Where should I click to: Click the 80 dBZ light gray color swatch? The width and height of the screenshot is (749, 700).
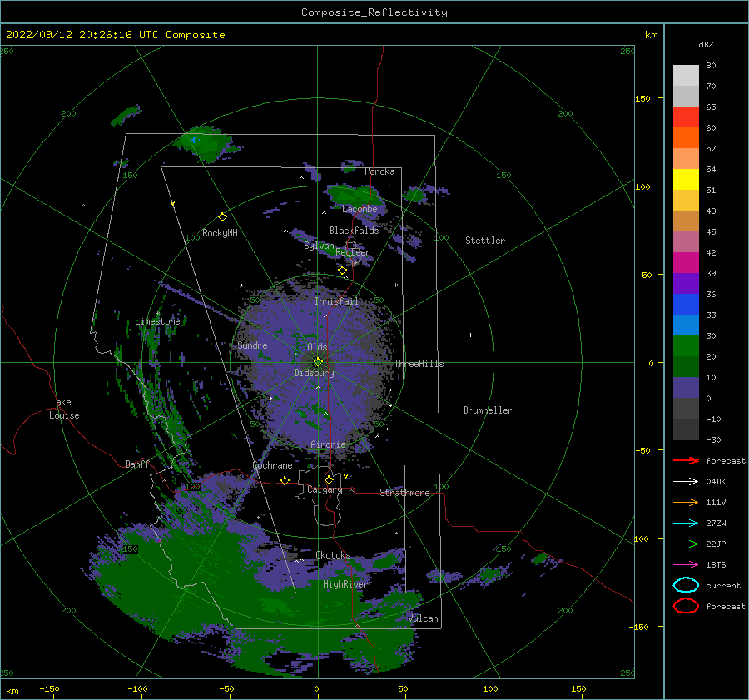tap(686, 75)
